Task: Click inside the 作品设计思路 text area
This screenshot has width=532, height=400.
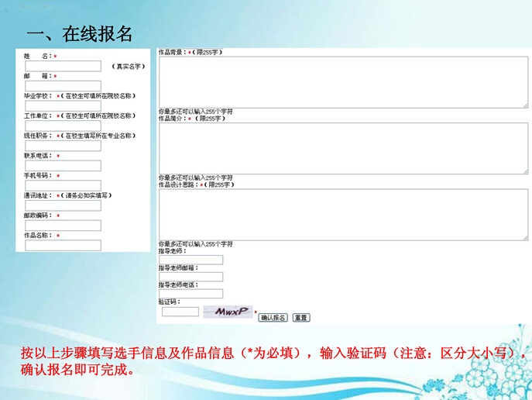Action: pos(343,214)
